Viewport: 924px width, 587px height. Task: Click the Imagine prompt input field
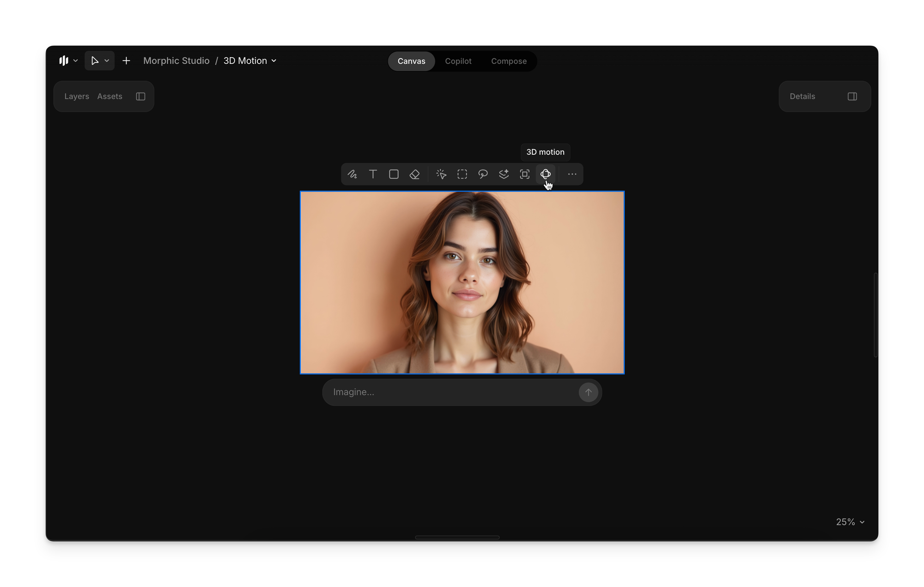(x=450, y=392)
